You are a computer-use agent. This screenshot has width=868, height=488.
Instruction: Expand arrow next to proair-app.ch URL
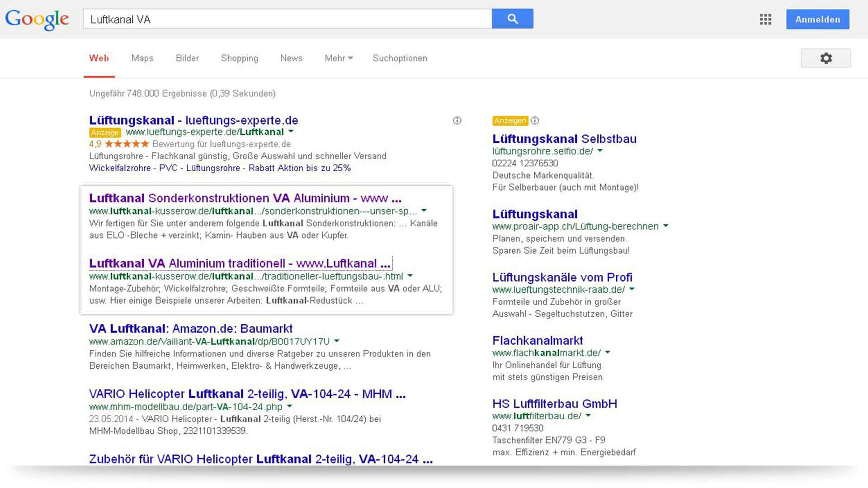tap(665, 226)
